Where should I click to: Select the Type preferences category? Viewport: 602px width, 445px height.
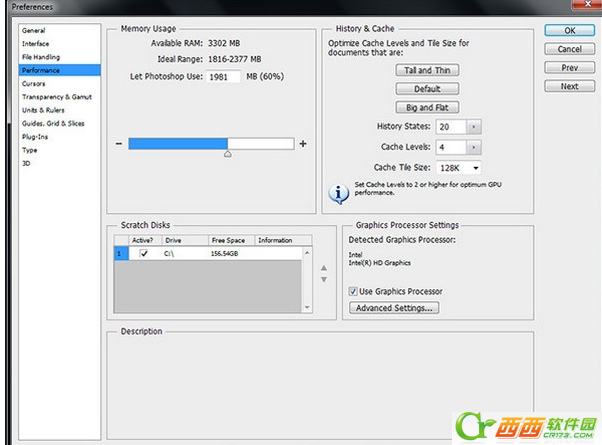pos(60,150)
